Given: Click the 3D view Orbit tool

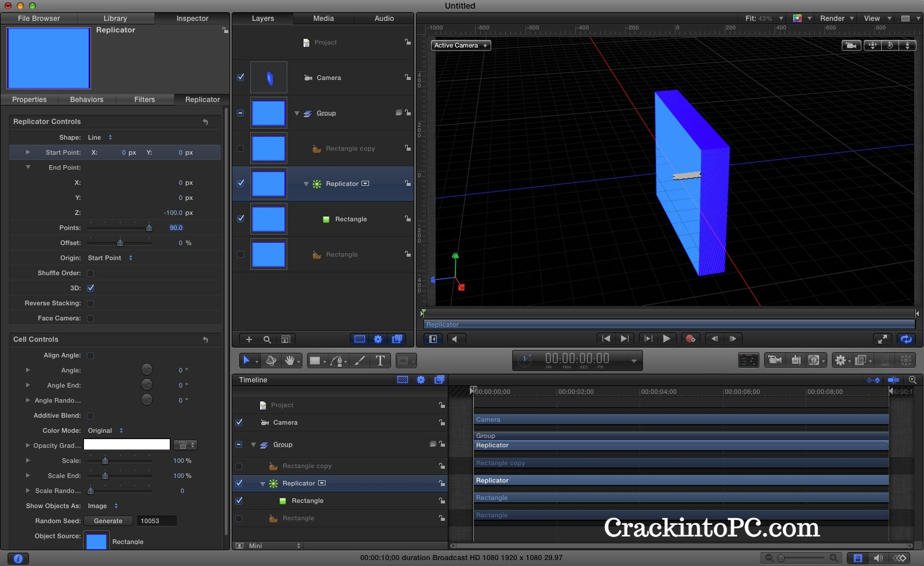Looking at the screenshot, I should 890,45.
